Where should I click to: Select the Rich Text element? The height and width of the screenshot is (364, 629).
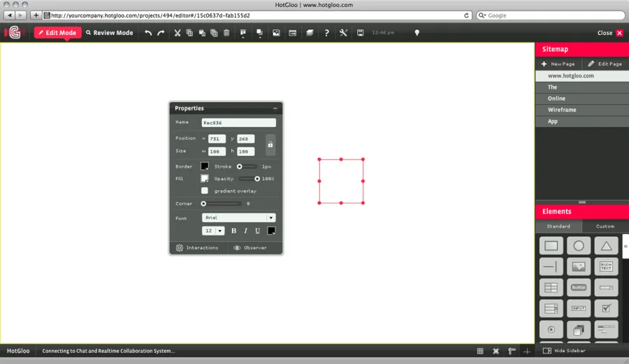606,266
